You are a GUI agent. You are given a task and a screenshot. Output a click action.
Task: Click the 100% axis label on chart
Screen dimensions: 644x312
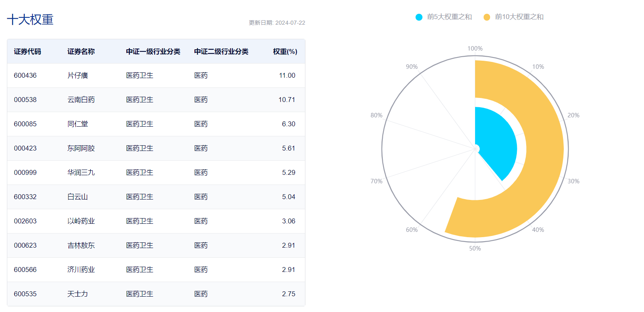(x=475, y=49)
